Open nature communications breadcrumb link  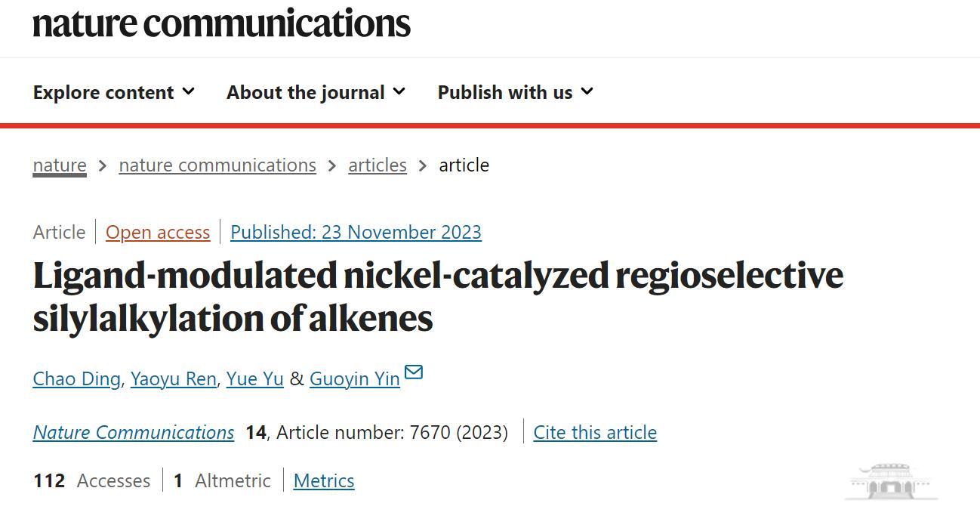pos(217,165)
